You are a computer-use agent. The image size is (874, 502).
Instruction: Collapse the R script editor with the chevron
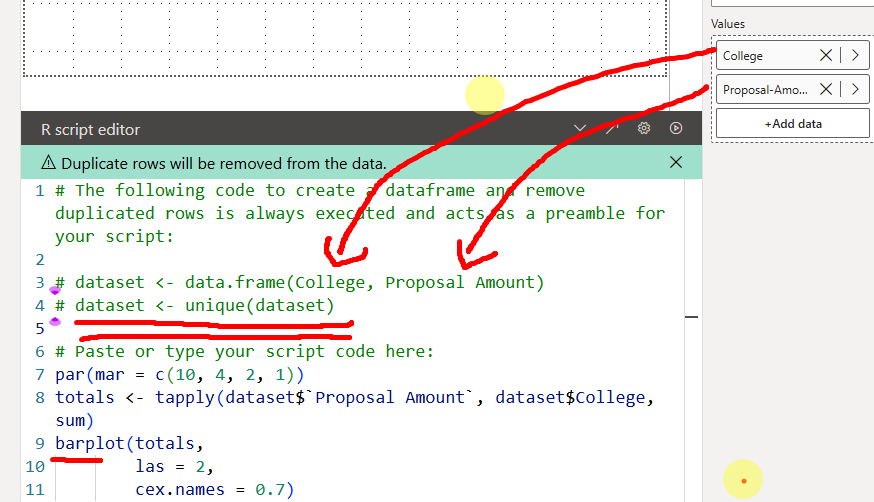click(x=580, y=129)
